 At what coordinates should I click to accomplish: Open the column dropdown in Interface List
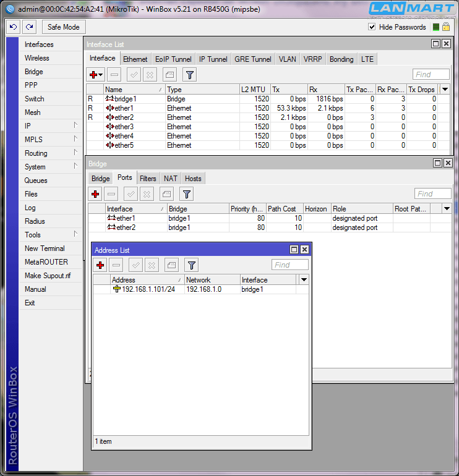445,89
